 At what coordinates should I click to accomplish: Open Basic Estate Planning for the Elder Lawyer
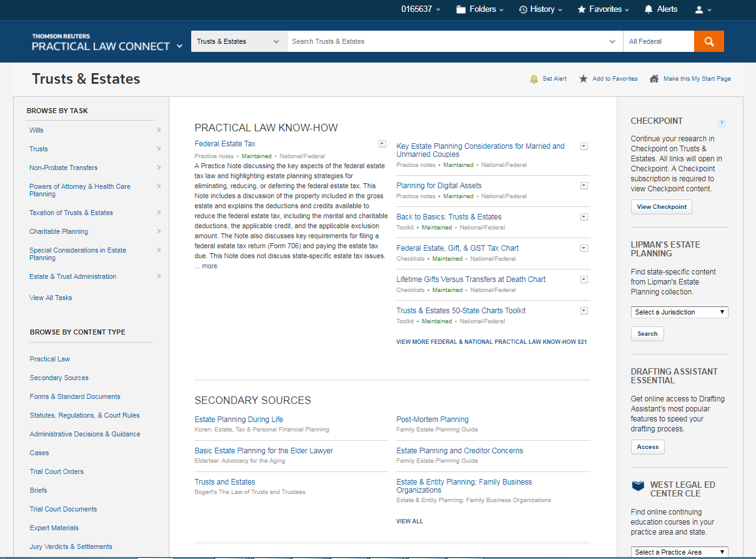point(264,451)
